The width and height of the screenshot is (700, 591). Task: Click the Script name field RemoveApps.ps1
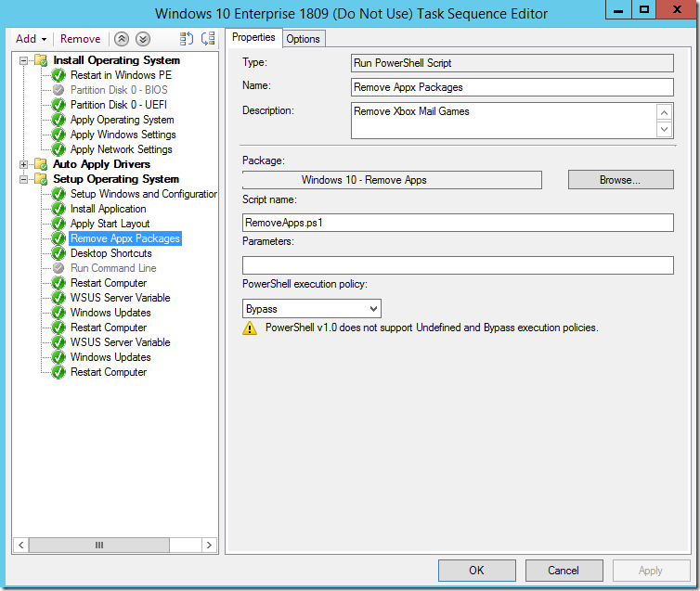(458, 223)
